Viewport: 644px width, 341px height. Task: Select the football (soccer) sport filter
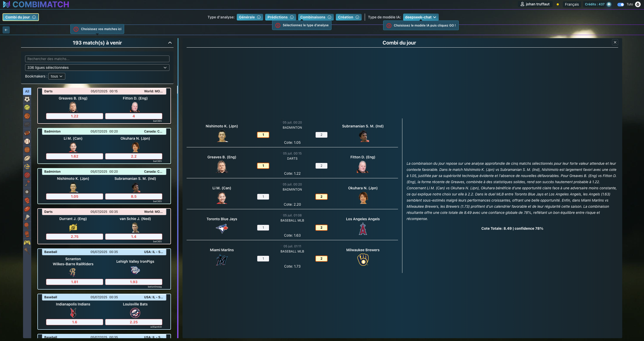click(27, 99)
